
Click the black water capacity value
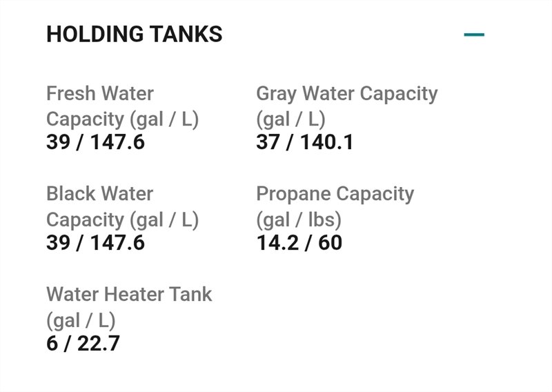(x=95, y=243)
